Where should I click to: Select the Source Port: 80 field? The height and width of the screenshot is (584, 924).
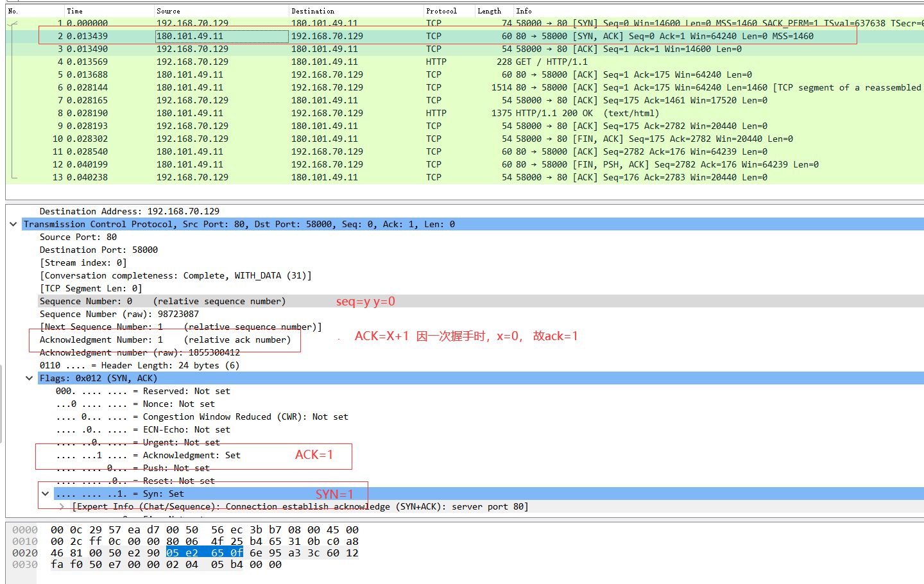click(x=78, y=237)
